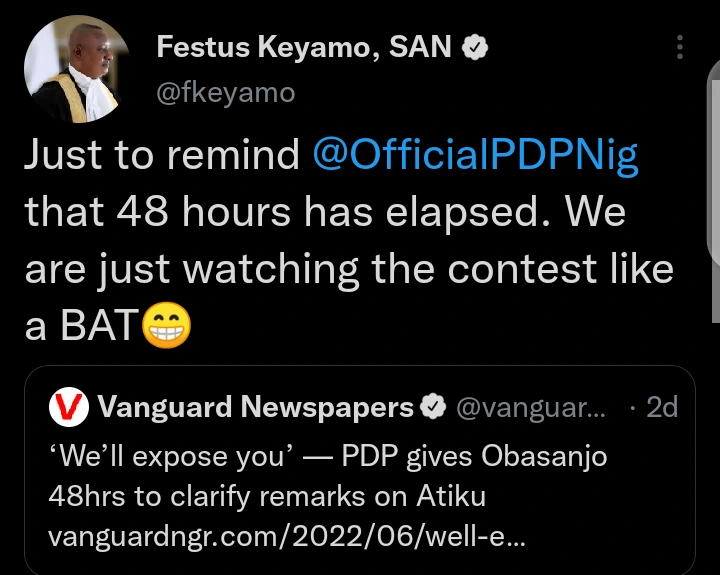Click the verified badge next to Vanguard Newspapers

tap(433, 407)
